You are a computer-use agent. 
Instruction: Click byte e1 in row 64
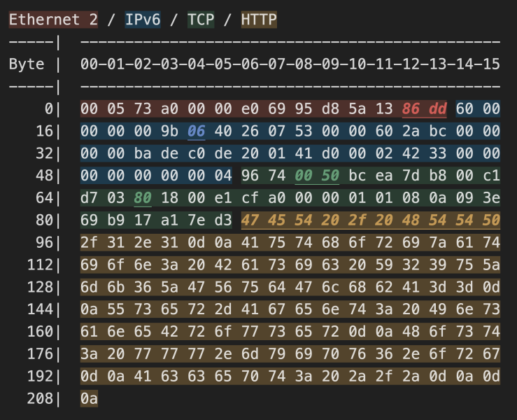[x=223, y=198]
